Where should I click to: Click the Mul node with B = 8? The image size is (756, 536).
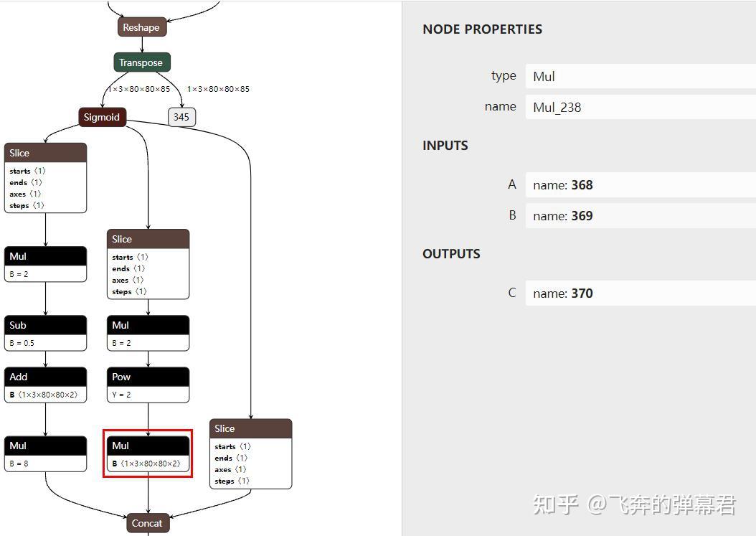pos(45,446)
